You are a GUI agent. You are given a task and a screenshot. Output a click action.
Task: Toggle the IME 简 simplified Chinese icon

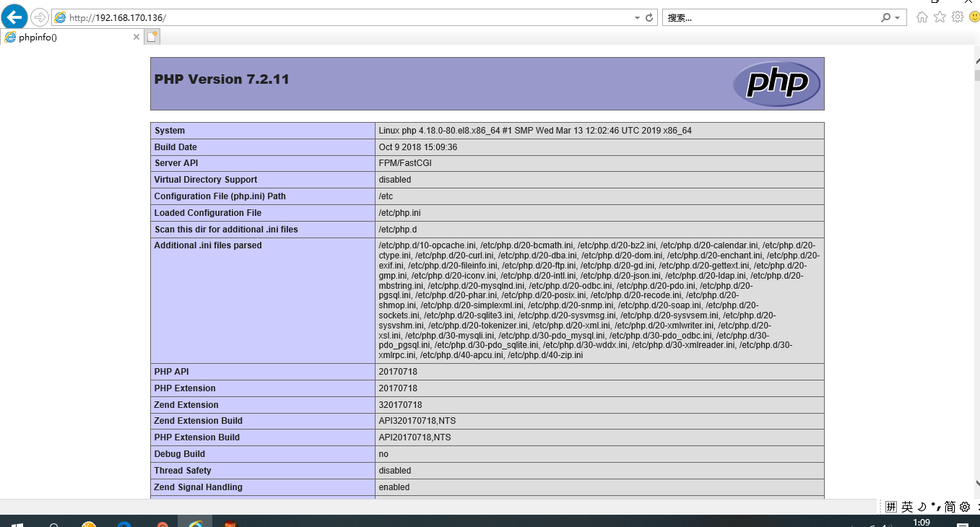coord(950,507)
